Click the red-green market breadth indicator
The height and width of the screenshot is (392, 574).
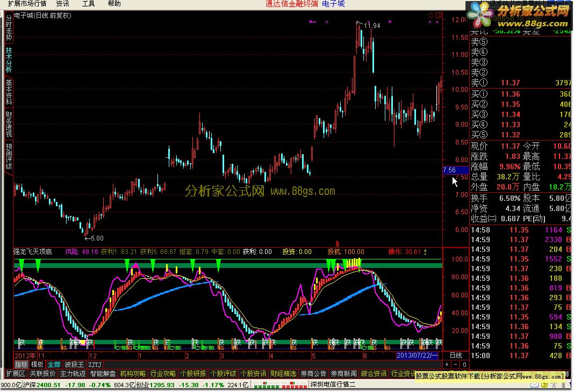click(x=280, y=385)
